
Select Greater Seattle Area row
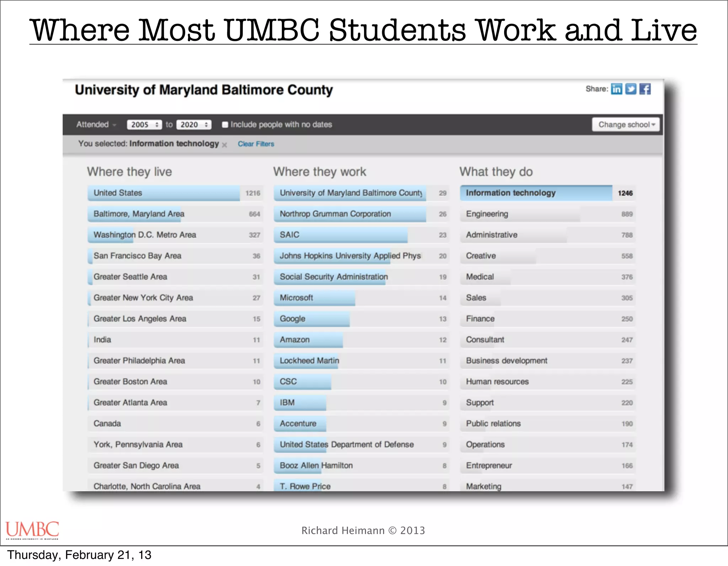(176, 277)
